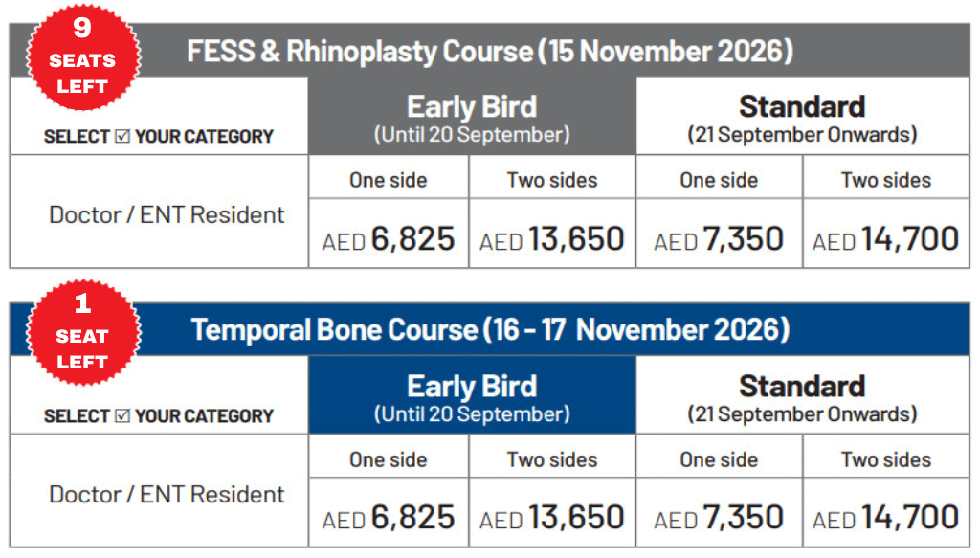
Task: Tick the checkbox in FESS Select Your Category
Action: coord(122,136)
